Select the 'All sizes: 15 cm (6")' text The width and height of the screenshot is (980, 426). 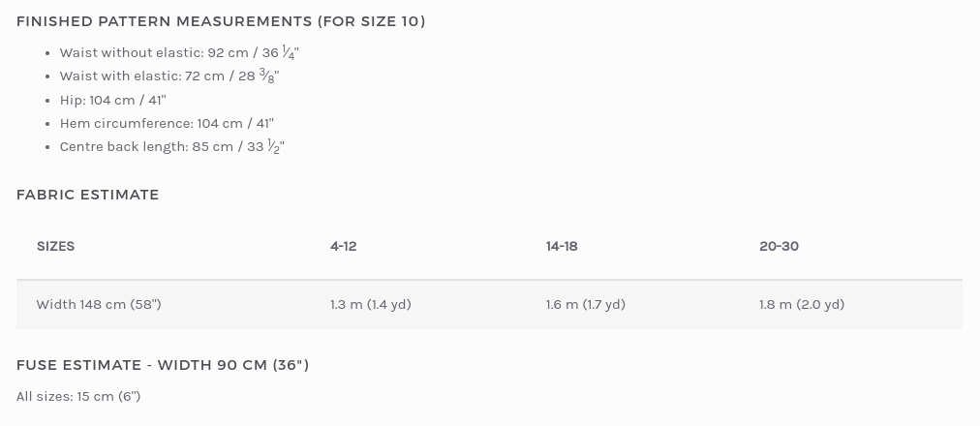[78, 396]
